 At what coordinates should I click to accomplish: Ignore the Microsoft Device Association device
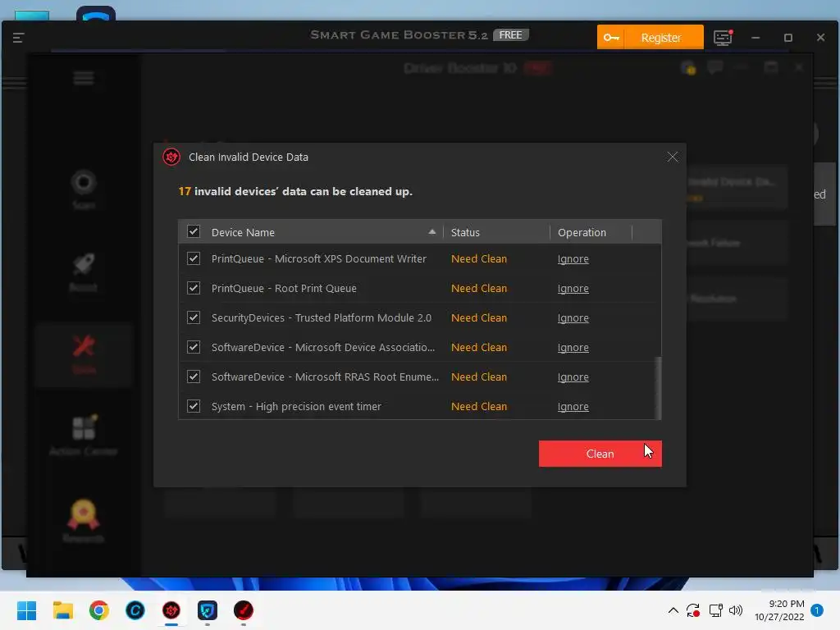(573, 347)
